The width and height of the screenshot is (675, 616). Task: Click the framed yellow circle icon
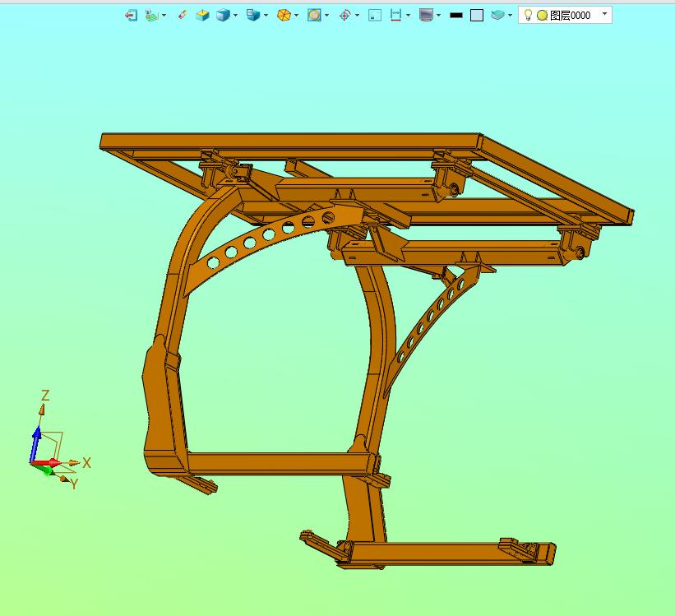tap(314, 16)
